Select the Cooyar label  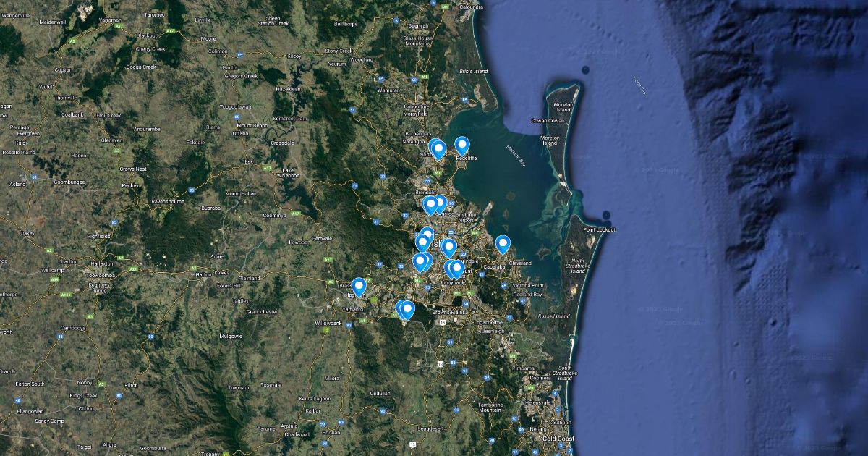click(64, 69)
